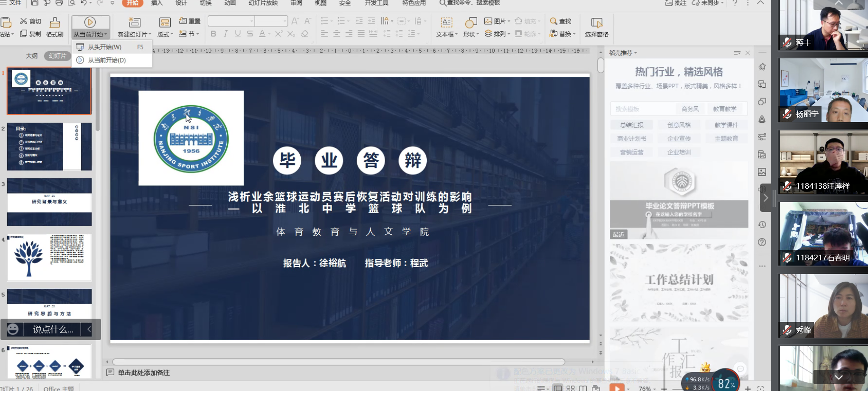Click the clear formatting eraser icon
This screenshot has height=396, width=868.
coord(305,34)
